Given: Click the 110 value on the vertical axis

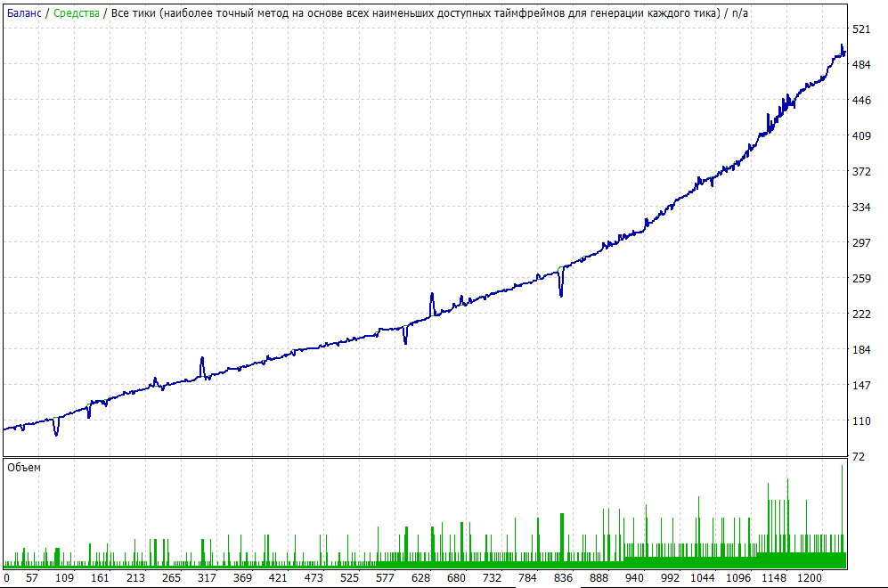Looking at the screenshot, I should [861, 421].
